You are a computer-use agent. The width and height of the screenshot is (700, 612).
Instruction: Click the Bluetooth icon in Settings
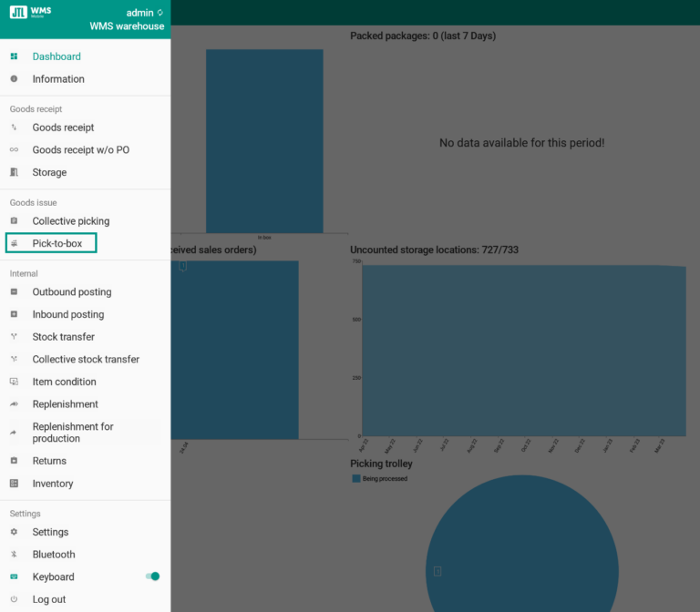tap(14, 555)
